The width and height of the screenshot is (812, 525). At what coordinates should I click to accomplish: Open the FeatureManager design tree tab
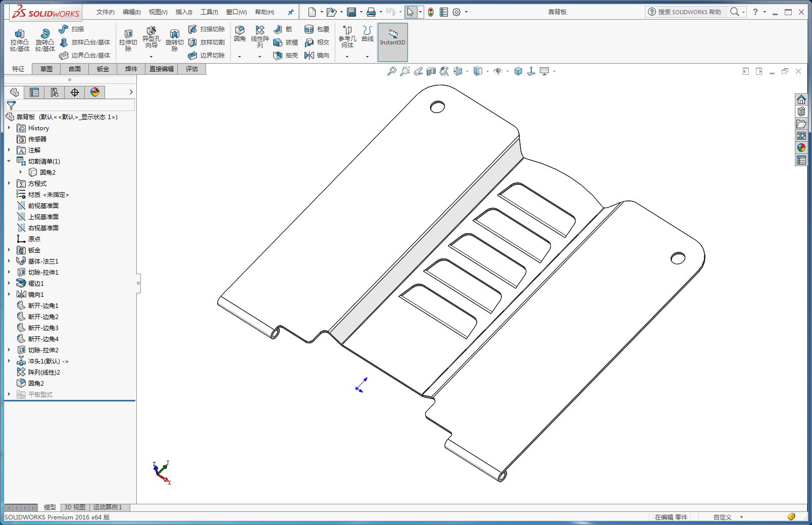pos(14,92)
